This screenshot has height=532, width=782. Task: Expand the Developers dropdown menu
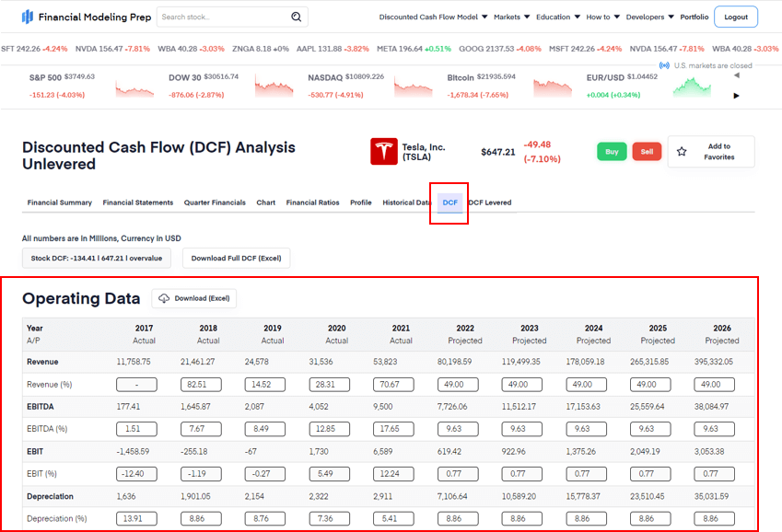click(650, 17)
